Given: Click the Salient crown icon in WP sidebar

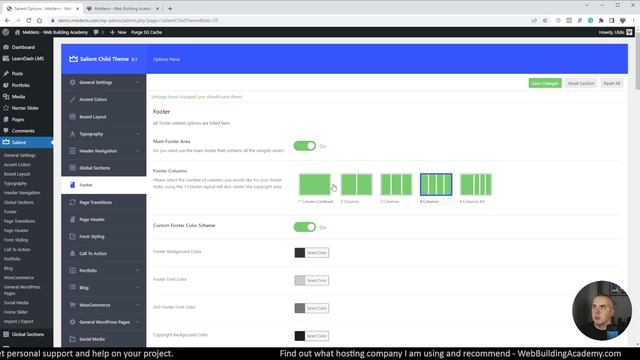Looking at the screenshot, I should [6, 142].
